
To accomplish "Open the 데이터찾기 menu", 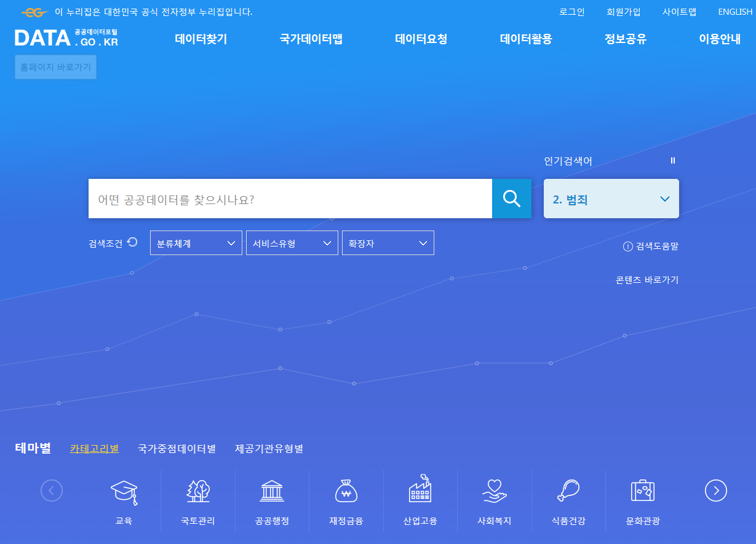I will [x=201, y=39].
